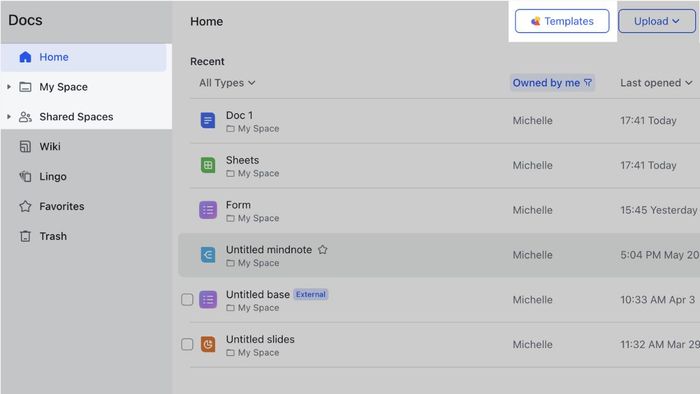Click the Home house icon

[25, 57]
